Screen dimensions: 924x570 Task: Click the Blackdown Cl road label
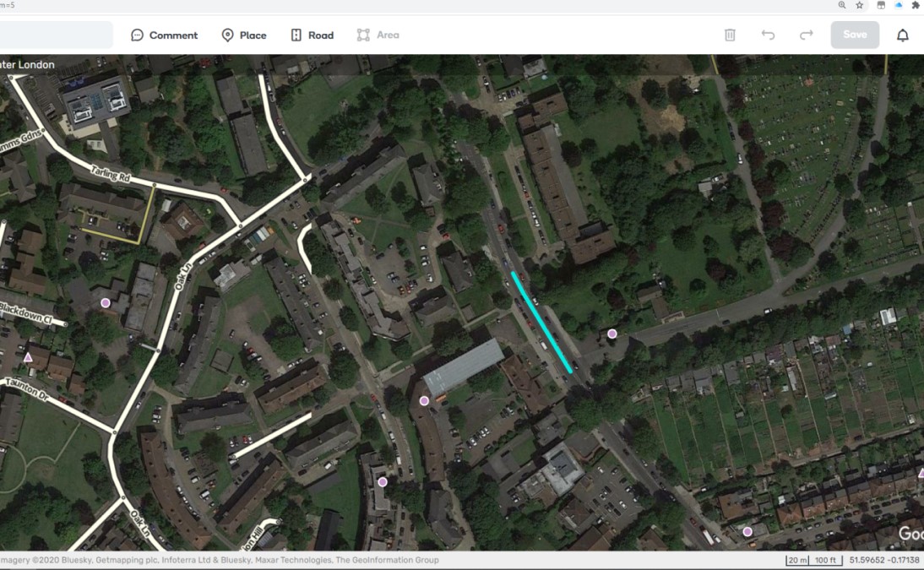[26, 312]
